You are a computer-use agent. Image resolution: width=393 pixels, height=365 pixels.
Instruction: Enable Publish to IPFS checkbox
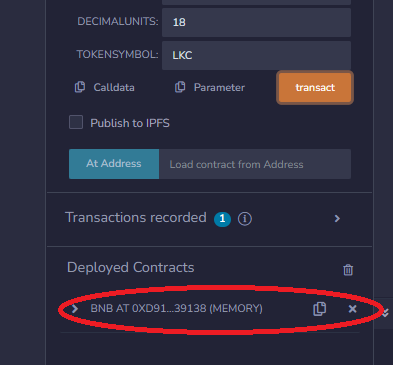click(76, 122)
